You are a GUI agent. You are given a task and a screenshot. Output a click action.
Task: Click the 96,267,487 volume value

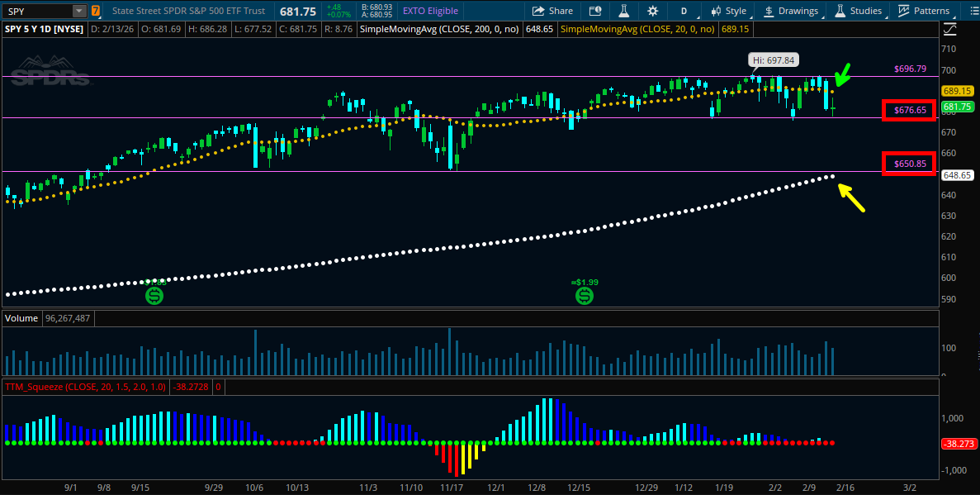[68, 318]
